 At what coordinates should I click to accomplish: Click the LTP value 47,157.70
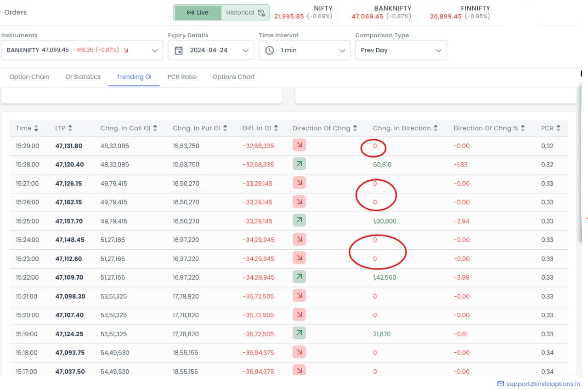click(69, 221)
